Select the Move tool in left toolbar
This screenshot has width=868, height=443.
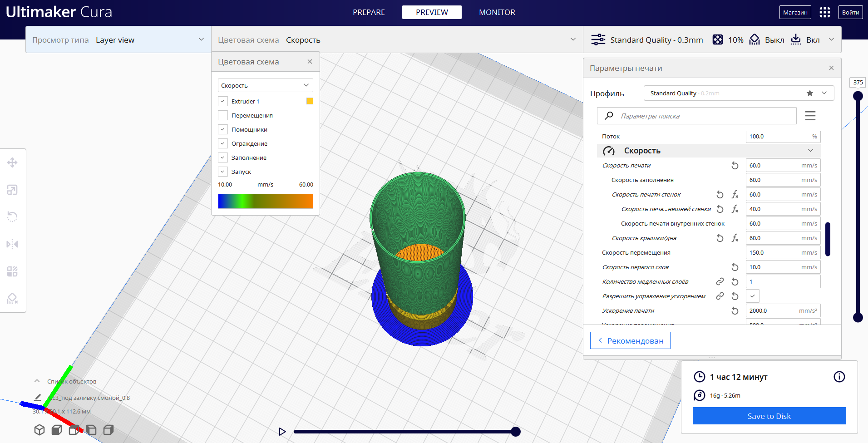(12, 162)
